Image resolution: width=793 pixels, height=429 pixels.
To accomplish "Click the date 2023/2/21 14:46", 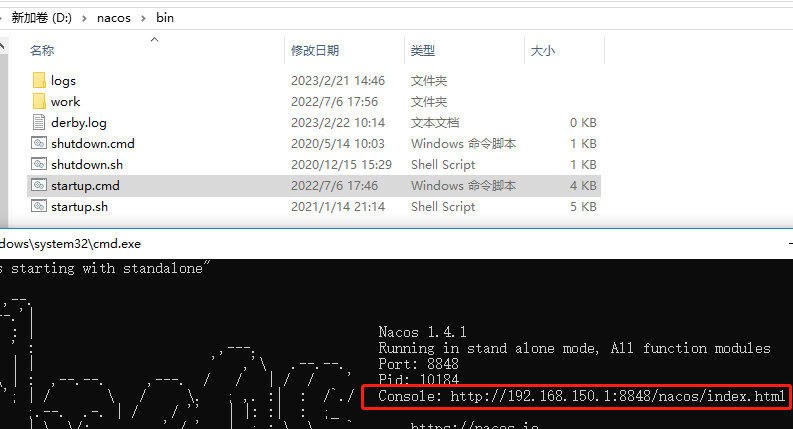I will click(338, 80).
